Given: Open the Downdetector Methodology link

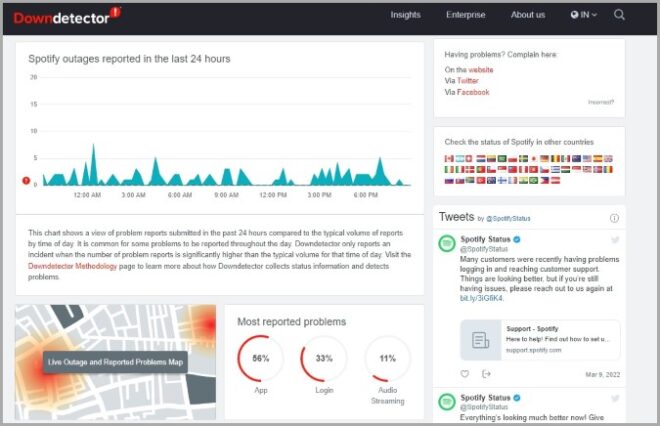Looking at the screenshot, I should [72, 266].
